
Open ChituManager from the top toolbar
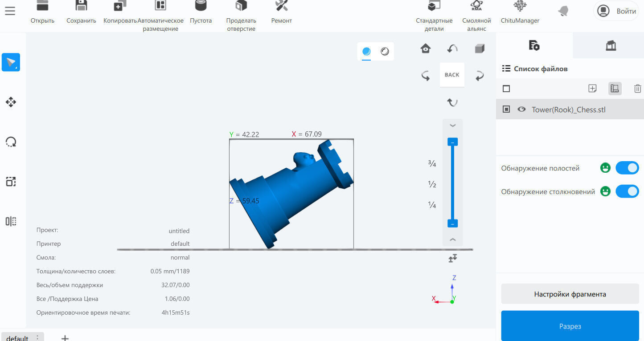tap(520, 12)
